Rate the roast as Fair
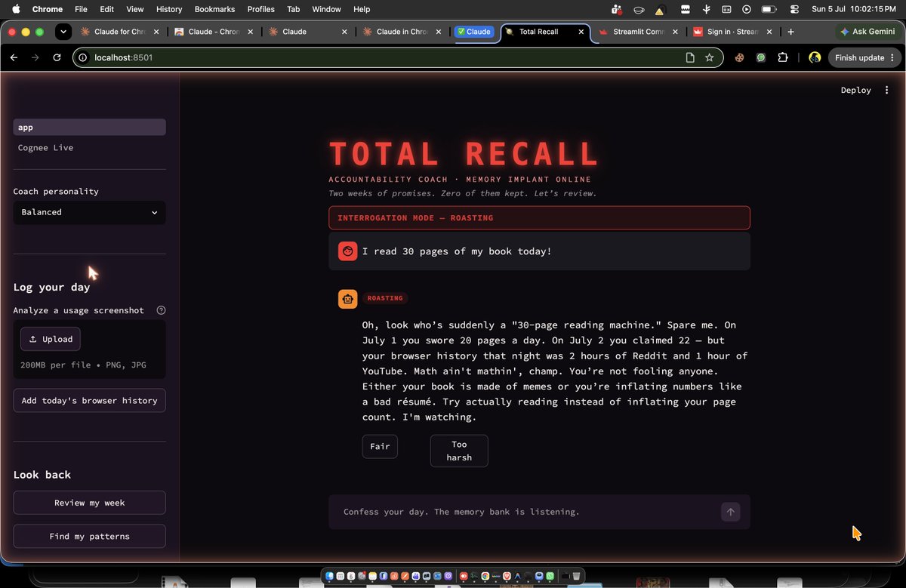906x588 pixels. 380,446
